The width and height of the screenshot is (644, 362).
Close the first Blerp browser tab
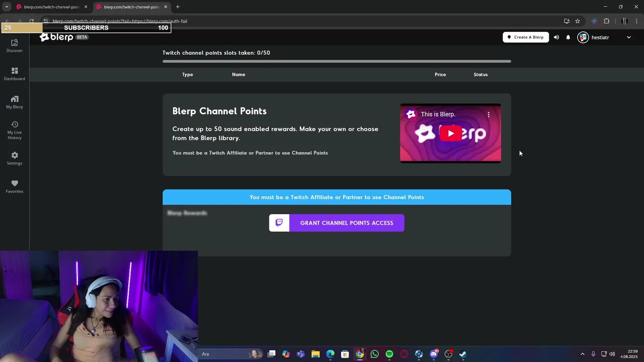pos(86,7)
